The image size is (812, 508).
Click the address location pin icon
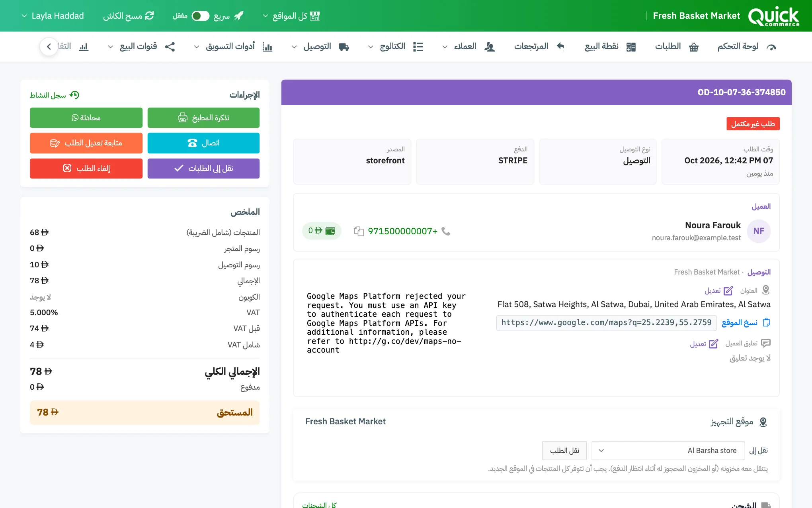click(x=766, y=290)
